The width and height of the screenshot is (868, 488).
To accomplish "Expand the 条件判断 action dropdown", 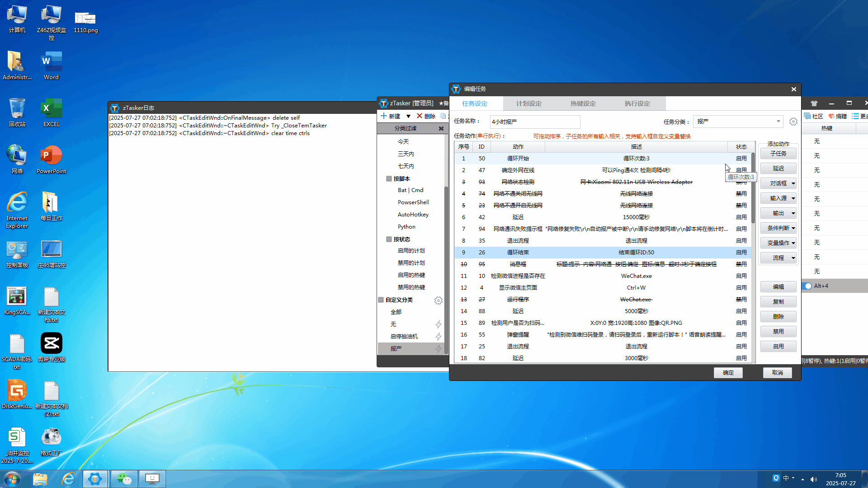I will pos(793,228).
